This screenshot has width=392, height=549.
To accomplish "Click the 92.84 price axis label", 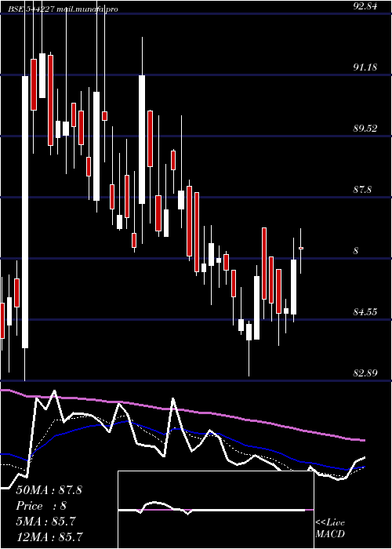I will [365, 6].
